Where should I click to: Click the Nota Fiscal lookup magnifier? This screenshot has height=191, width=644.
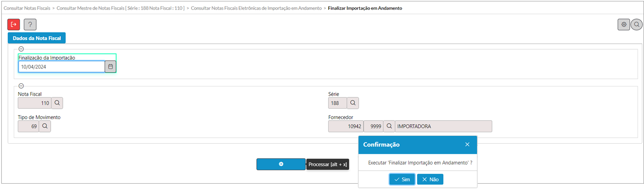click(x=57, y=103)
